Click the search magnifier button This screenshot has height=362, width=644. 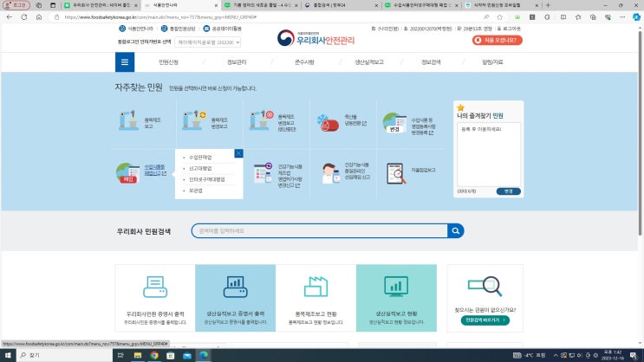pyautogui.click(x=456, y=230)
